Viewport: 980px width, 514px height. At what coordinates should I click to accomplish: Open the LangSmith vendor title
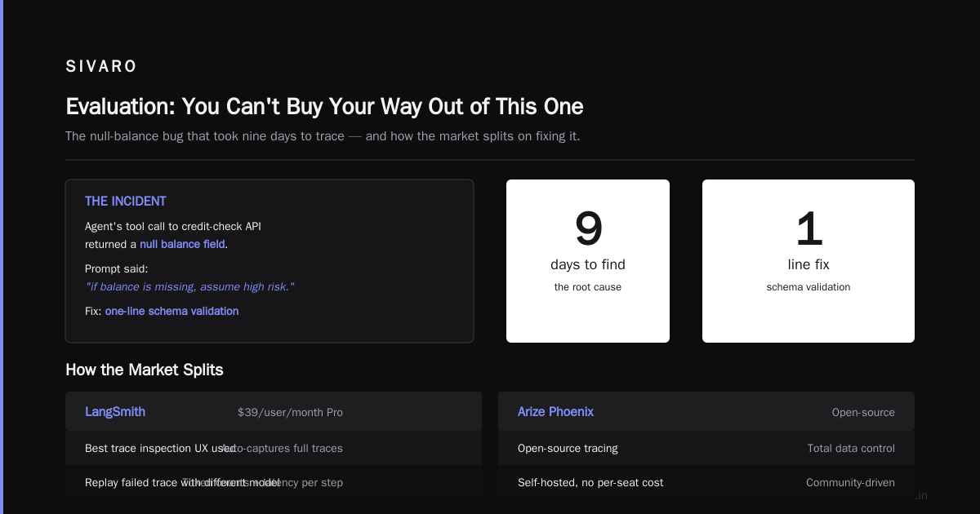(x=115, y=412)
